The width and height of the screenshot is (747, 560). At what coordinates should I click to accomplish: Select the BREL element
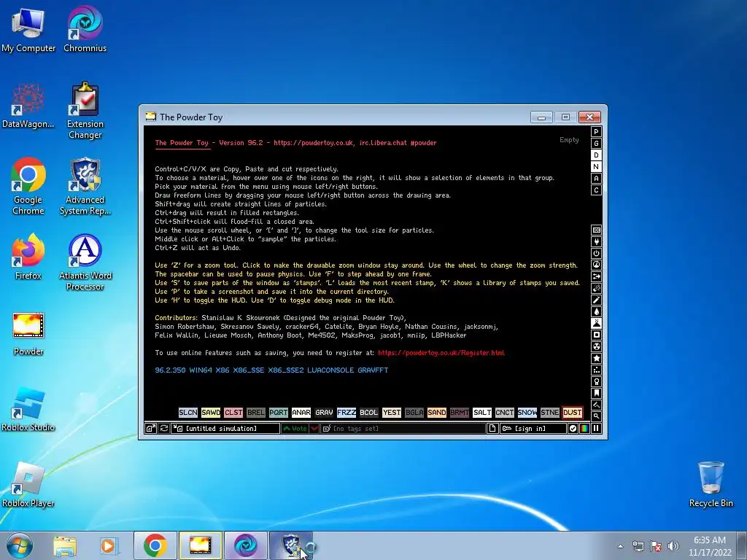(256, 413)
